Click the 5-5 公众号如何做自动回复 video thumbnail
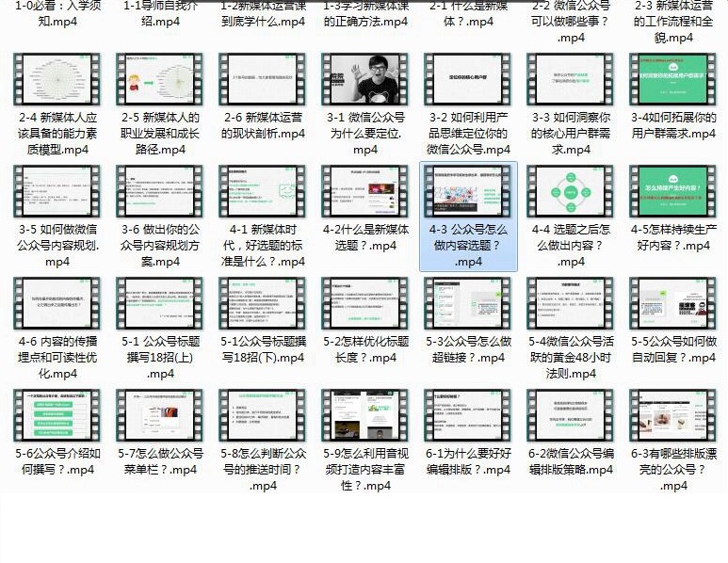 (x=673, y=304)
